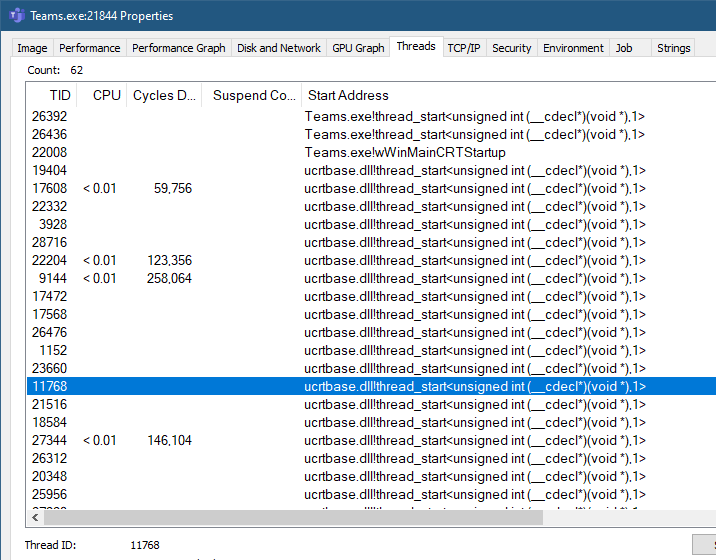Open the Strings tab
Viewport: 716px width, 560px height.
coord(673,48)
